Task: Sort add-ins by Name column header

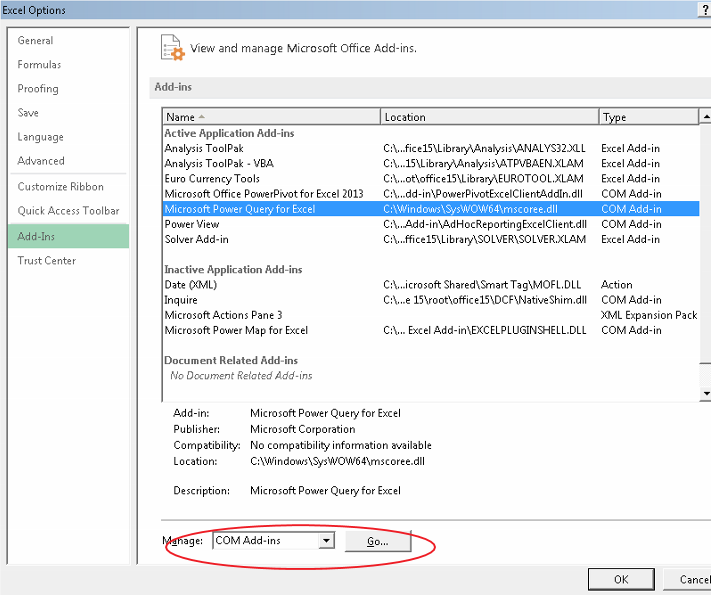Action: [x=271, y=117]
